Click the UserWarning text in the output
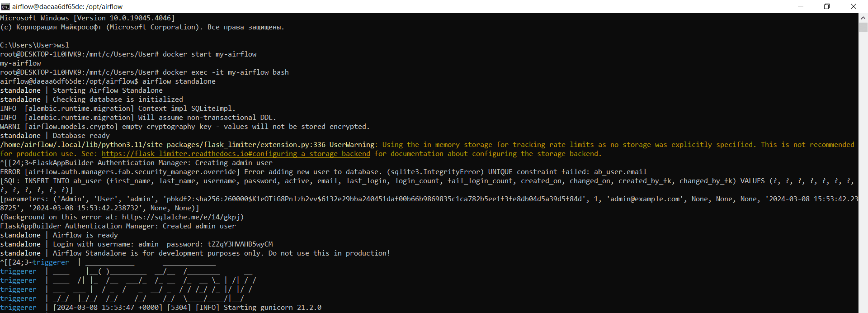 352,145
